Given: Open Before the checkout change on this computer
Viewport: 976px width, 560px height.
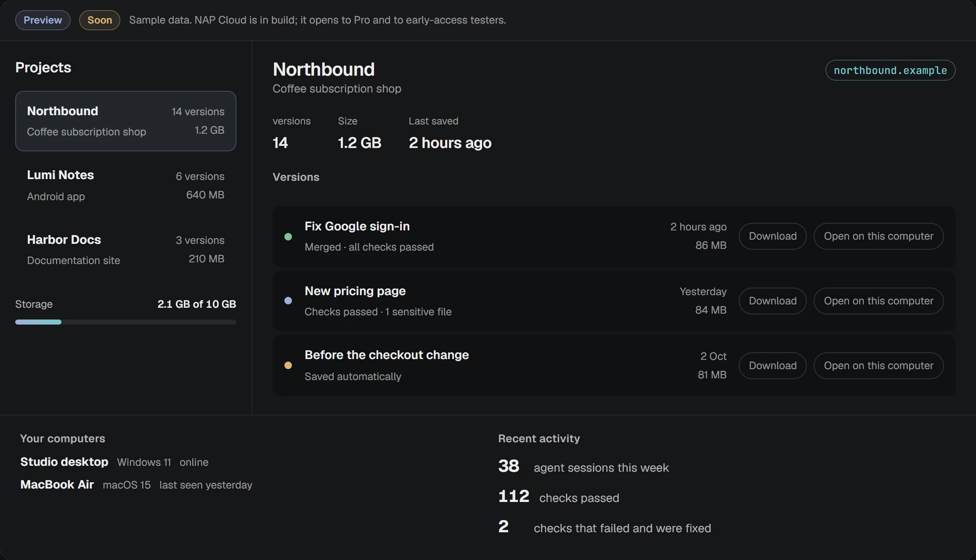Looking at the screenshot, I should 878,366.
